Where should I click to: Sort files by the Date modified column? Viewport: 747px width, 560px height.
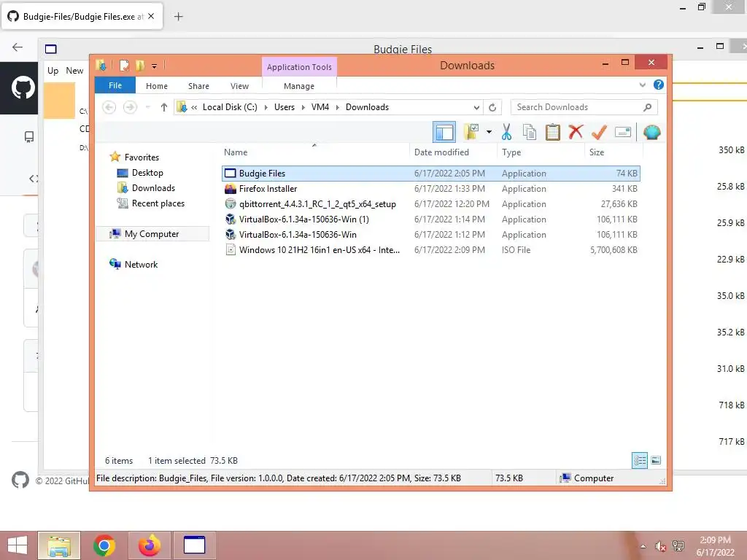click(452, 152)
